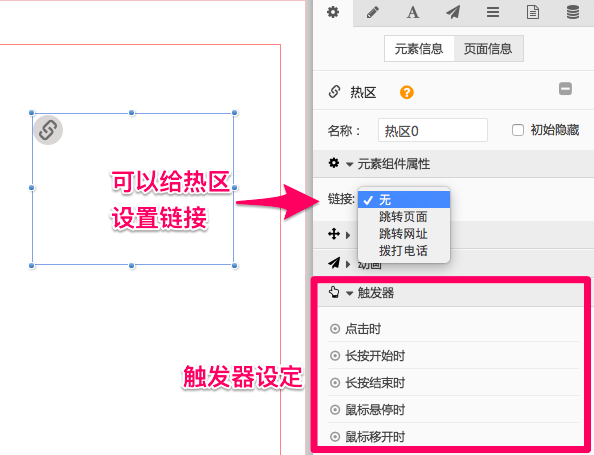Open the letter A text tab
594x455 pixels.
pos(413,12)
